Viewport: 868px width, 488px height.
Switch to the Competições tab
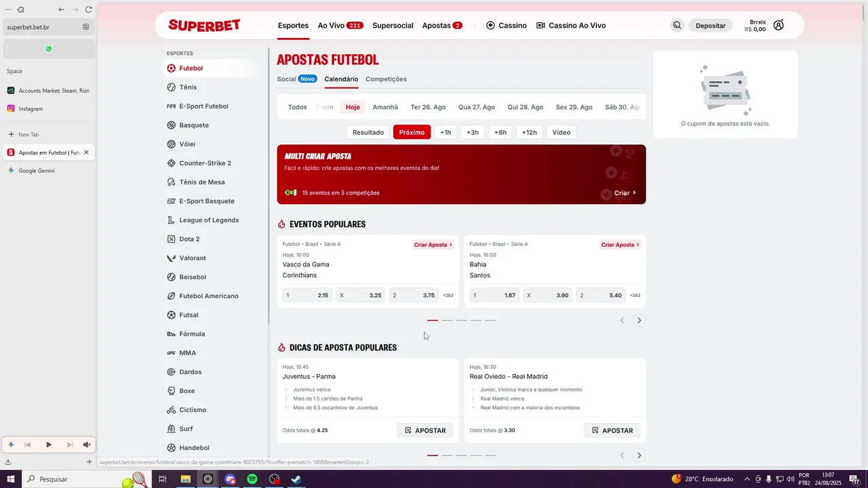coord(386,79)
